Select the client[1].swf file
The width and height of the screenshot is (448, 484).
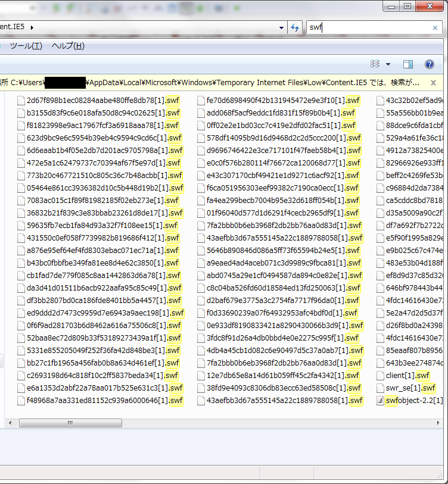pos(403,376)
